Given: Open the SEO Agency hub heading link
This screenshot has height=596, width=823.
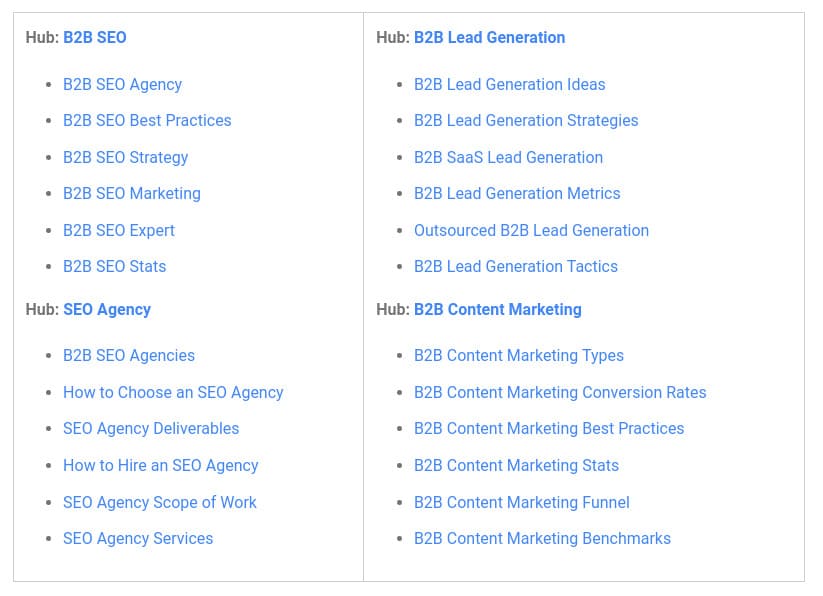Looking at the screenshot, I should tap(107, 310).
